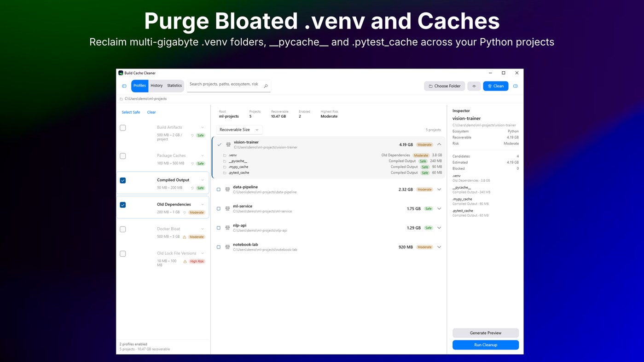Screen dimensions: 644x362
Task: Switch to the Profiles tab
Action: click(x=139, y=86)
